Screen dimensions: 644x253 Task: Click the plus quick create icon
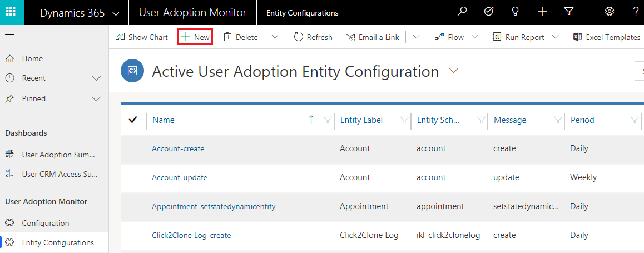pos(542,12)
